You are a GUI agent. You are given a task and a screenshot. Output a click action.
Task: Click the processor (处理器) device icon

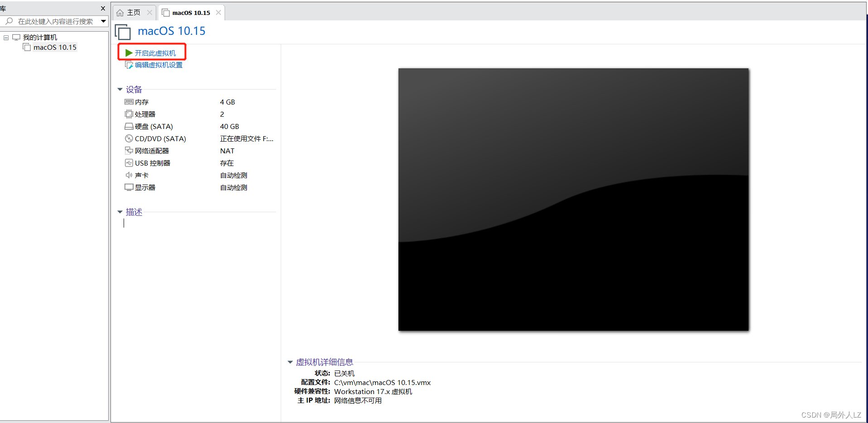tap(129, 114)
